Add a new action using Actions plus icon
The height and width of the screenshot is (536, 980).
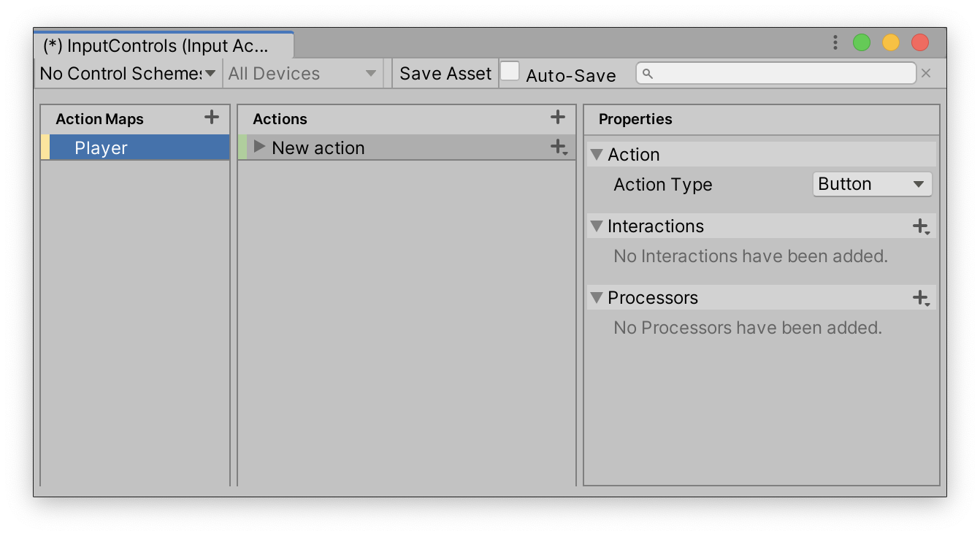pos(558,117)
